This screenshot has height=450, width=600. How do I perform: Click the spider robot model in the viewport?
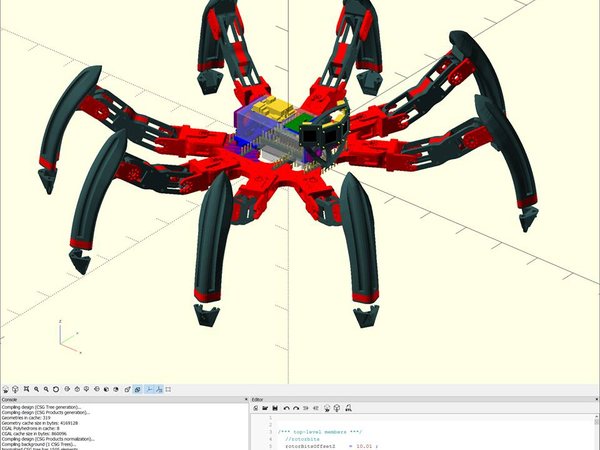pos(290,160)
